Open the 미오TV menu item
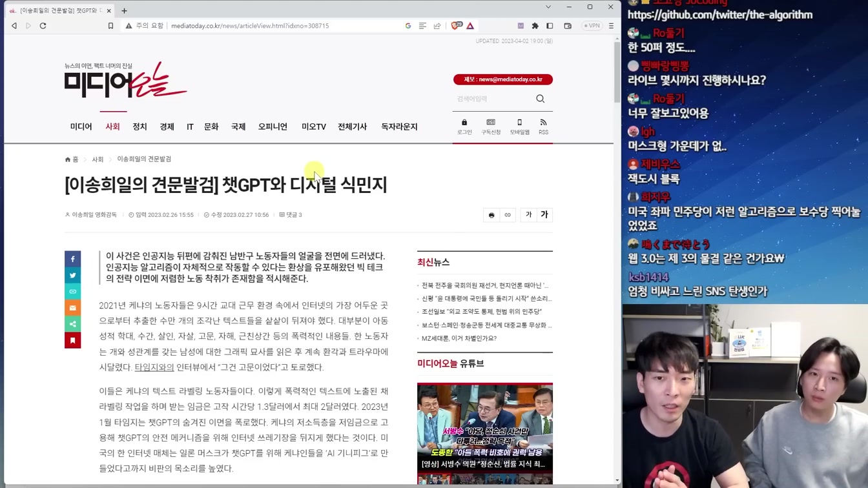Screen dimensions: 868x488 click(314, 127)
